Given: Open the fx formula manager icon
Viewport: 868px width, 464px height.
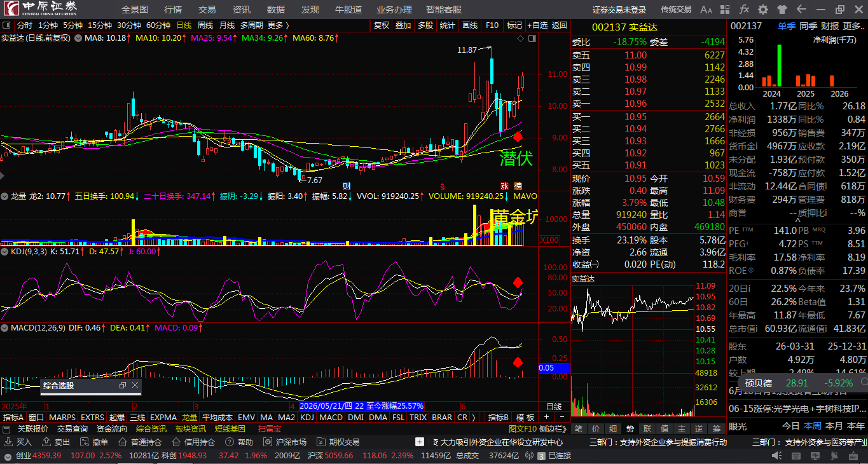Looking at the screenshot, I should (744, 10).
